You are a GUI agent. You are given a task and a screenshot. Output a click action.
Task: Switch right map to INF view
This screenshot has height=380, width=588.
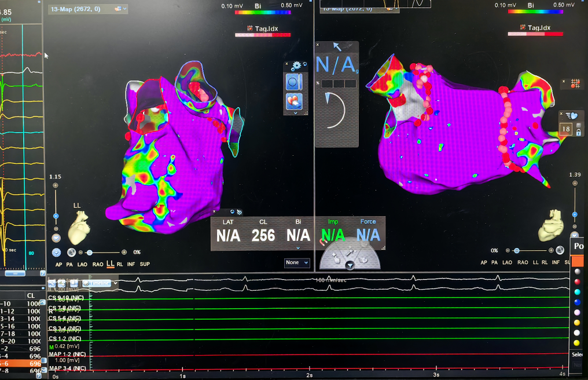pyautogui.click(x=556, y=262)
